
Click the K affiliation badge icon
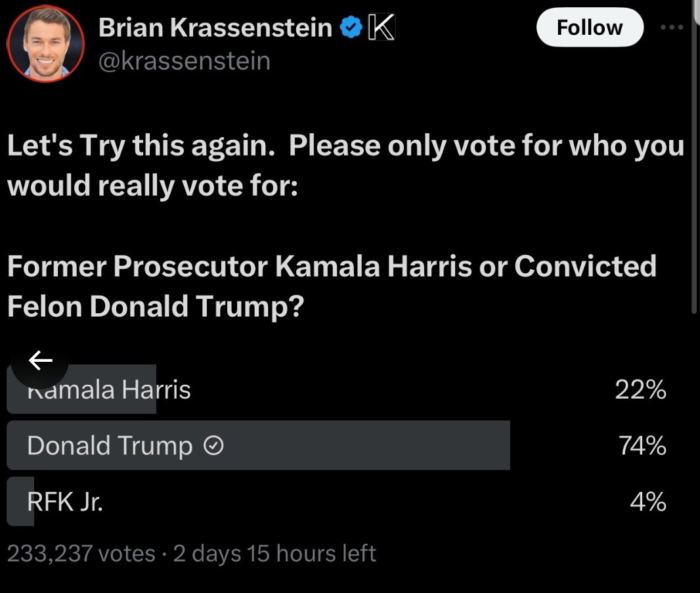380,28
